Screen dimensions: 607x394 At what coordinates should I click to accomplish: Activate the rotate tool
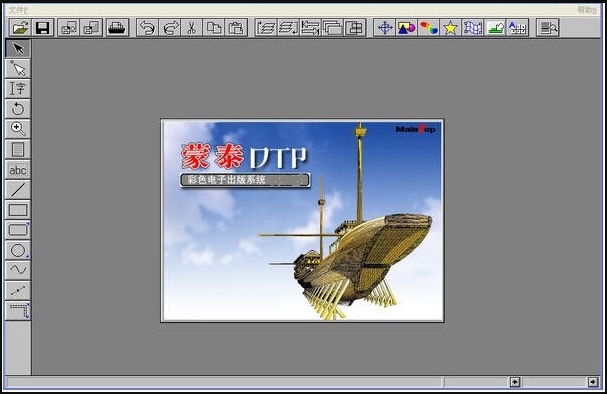(x=18, y=109)
